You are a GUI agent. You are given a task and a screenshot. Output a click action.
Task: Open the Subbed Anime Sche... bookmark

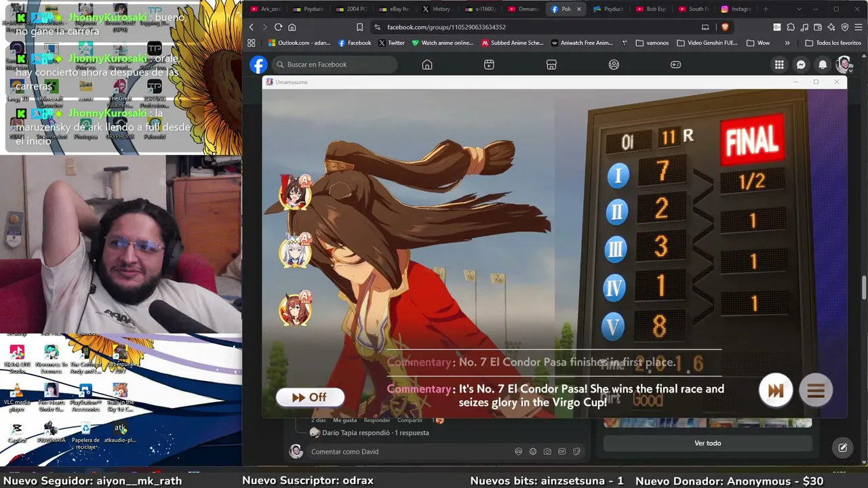tap(513, 43)
